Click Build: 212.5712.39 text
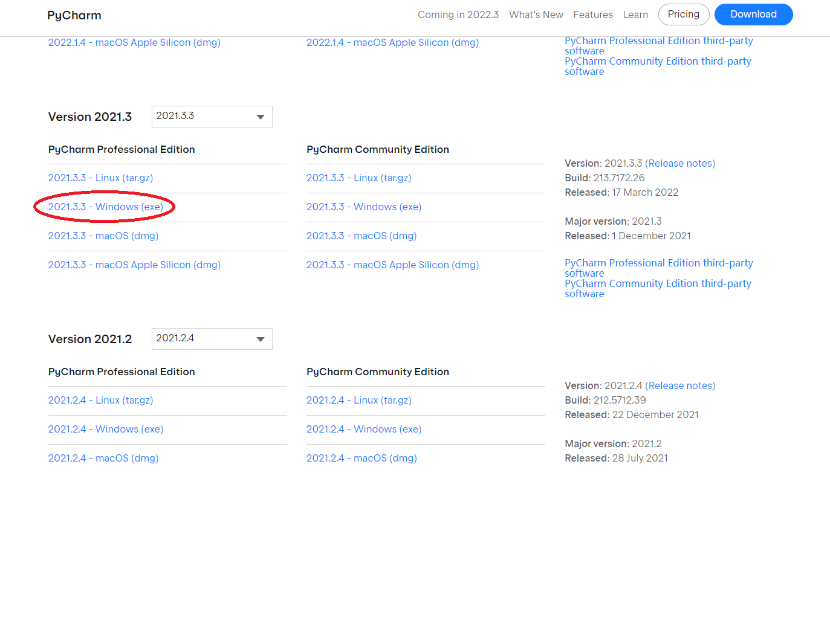 pyautogui.click(x=605, y=400)
